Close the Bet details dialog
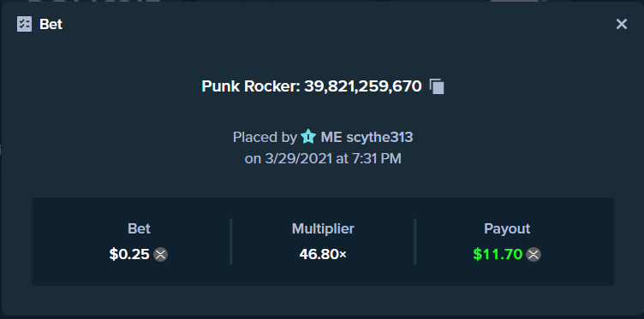The height and width of the screenshot is (319, 644). (622, 24)
